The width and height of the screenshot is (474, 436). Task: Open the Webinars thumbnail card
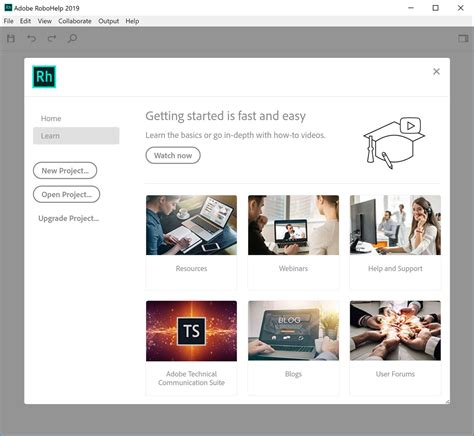[x=293, y=242]
